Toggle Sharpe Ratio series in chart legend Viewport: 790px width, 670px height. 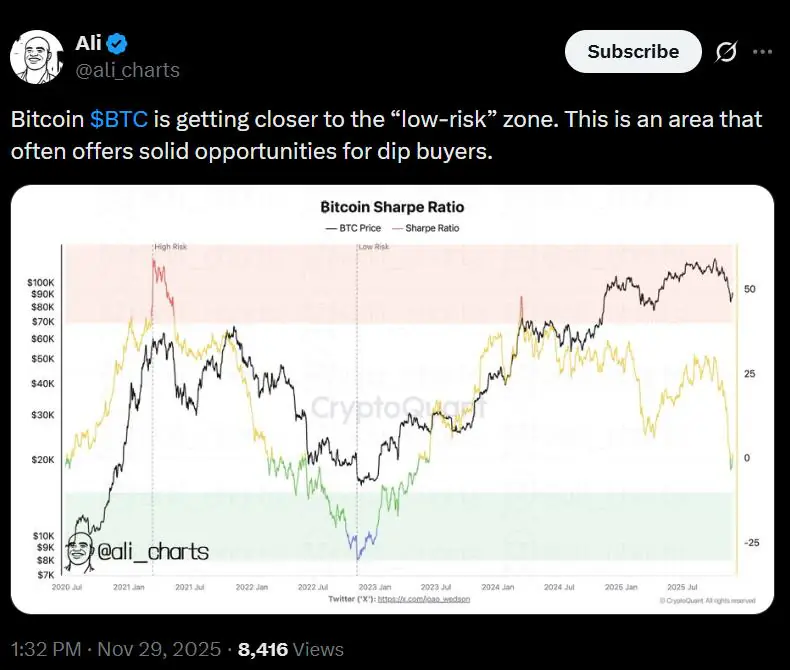click(428, 228)
